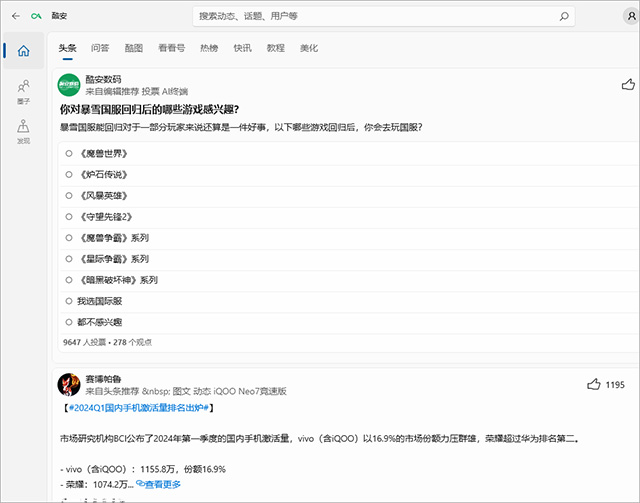The height and width of the screenshot is (503, 640).
Task: Open 圈子 circles in sidebar
Action: click(x=23, y=92)
